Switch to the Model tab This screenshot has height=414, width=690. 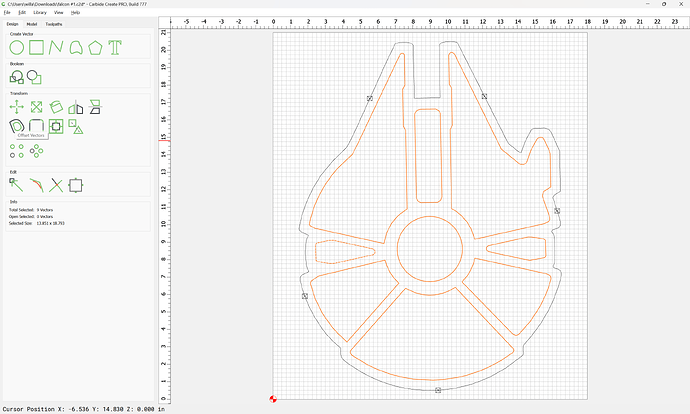pyautogui.click(x=32, y=24)
